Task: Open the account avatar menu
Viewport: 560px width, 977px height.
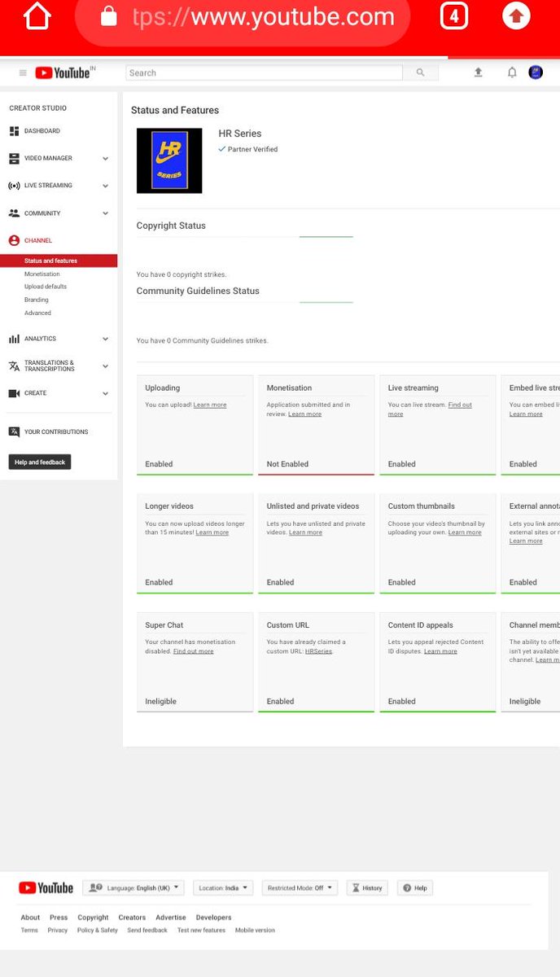Action: (536, 72)
